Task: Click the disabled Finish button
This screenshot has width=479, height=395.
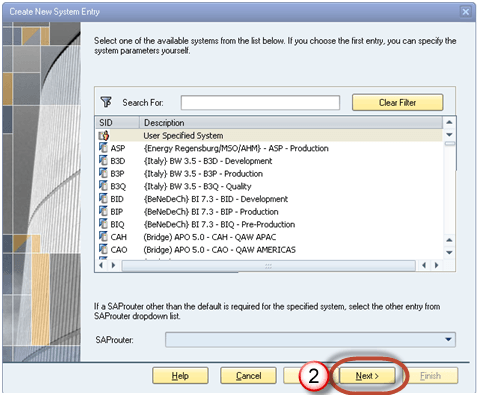Action: (430, 376)
